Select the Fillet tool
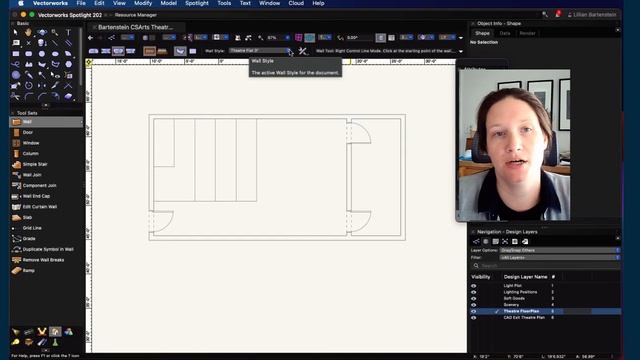Screen dimensions: 640x360 [28, 97]
